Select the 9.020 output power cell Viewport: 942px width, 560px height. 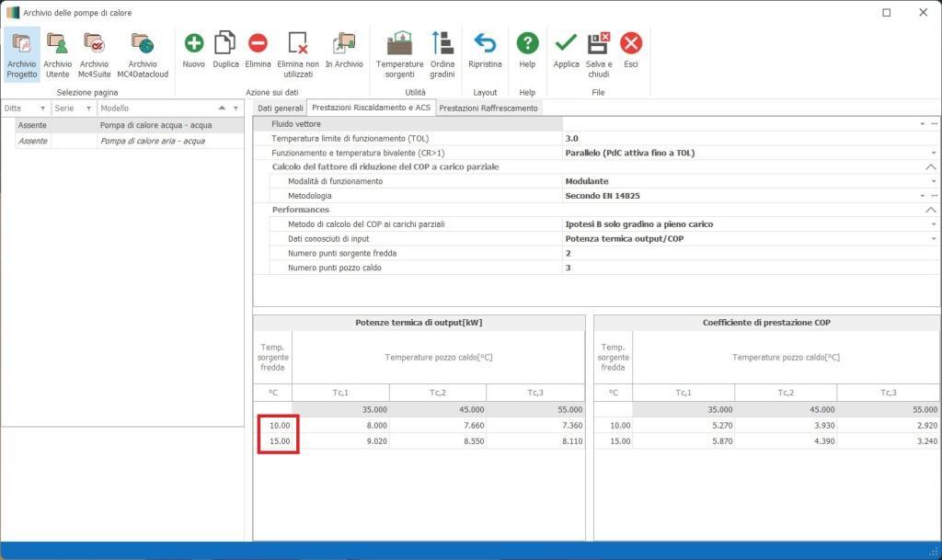coord(340,441)
